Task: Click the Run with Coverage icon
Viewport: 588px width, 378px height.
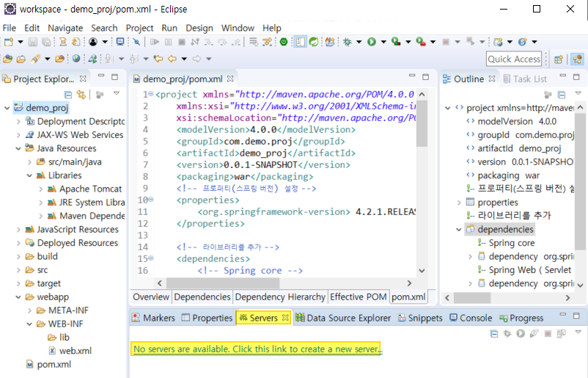Action: 396,42
